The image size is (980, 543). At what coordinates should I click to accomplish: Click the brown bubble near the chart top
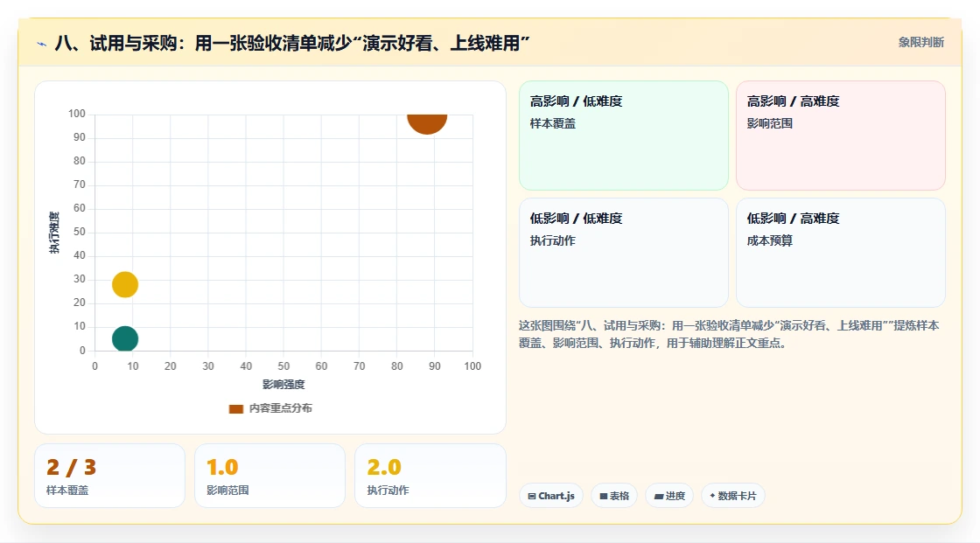click(427, 123)
